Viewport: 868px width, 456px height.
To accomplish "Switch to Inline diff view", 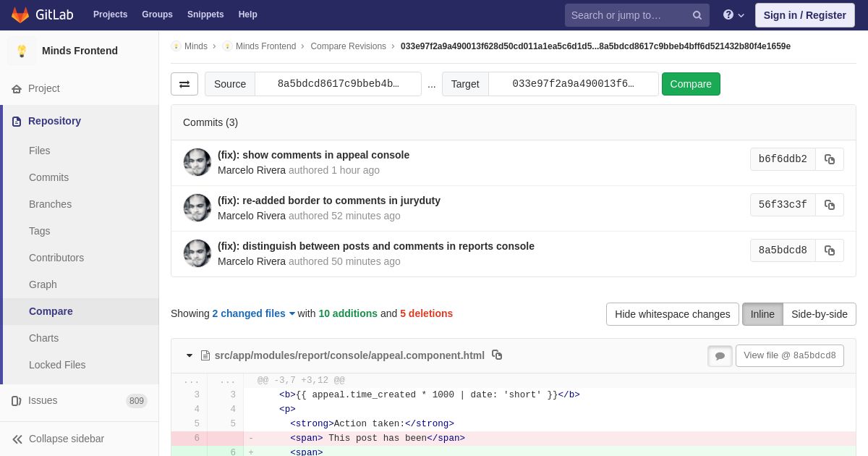I will tap(762, 314).
